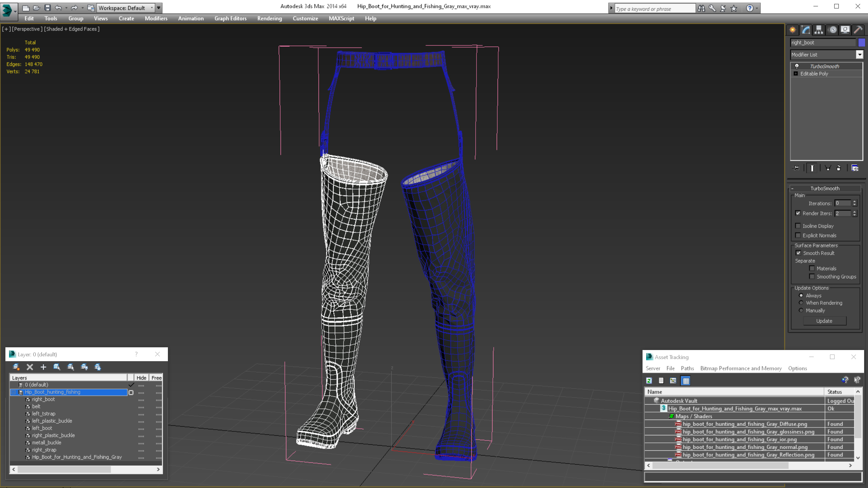The image size is (868, 488).
Task: Create new layer with the plus icon
Action: [x=43, y=367]
